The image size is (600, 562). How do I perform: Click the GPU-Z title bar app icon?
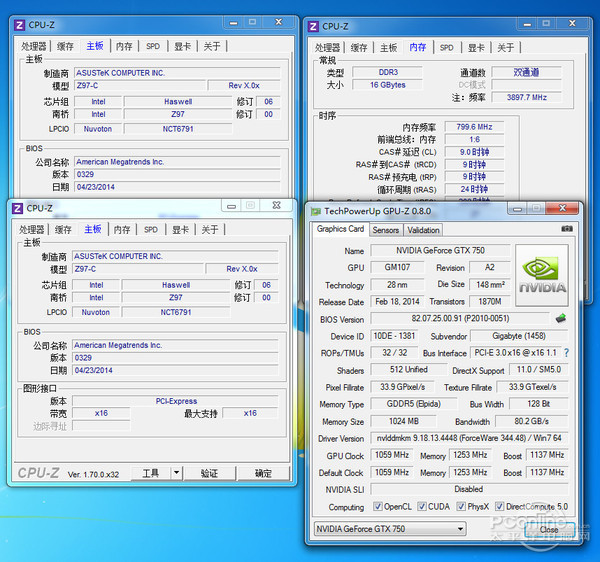point(316,211)
